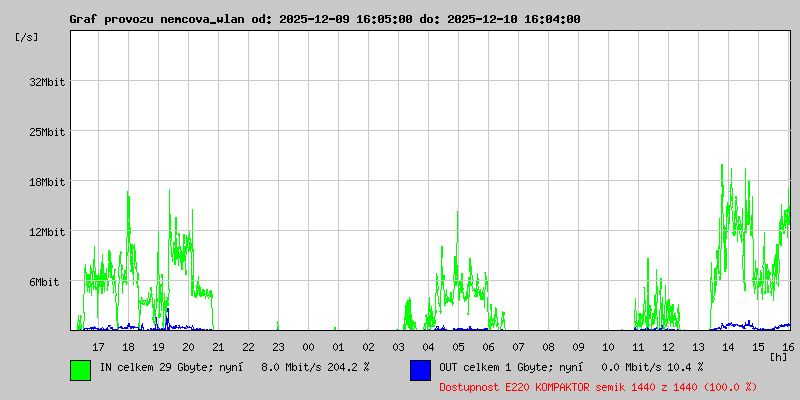Click the hour label 22 on x-axis
Viewport: 800px width, 400px height.
pyautogui.click(x=248, y=347)
